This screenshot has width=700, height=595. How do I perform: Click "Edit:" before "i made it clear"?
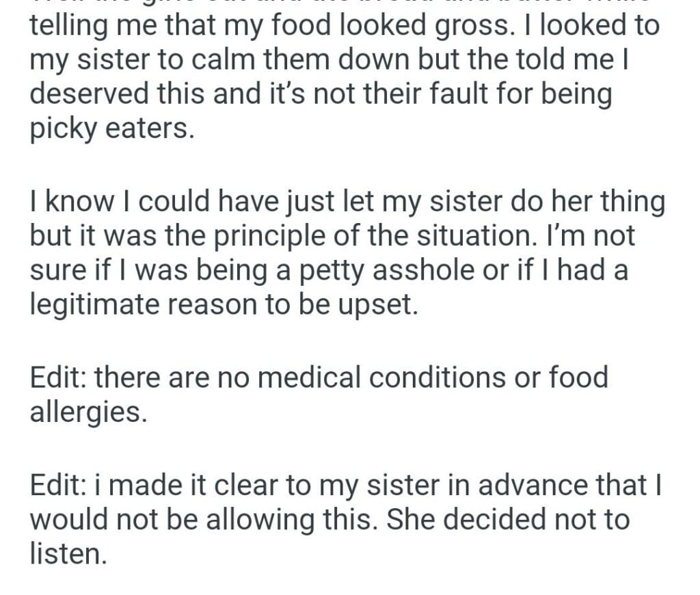59,486
